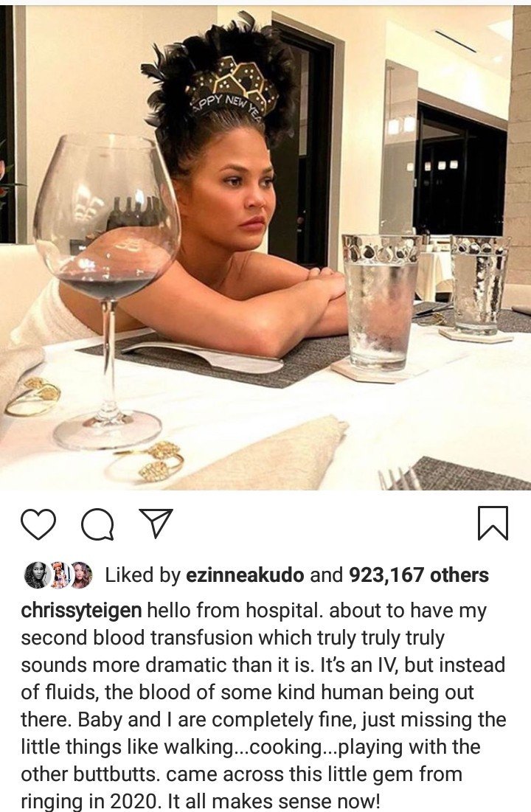Click the 'Liked by' text label

click(x=142, y=575)
